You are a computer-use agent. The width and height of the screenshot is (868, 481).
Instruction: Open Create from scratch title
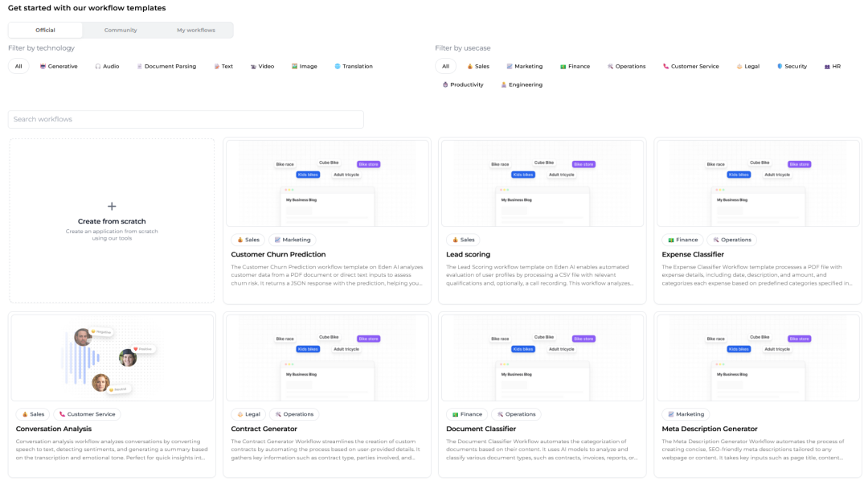pos(112,221)
